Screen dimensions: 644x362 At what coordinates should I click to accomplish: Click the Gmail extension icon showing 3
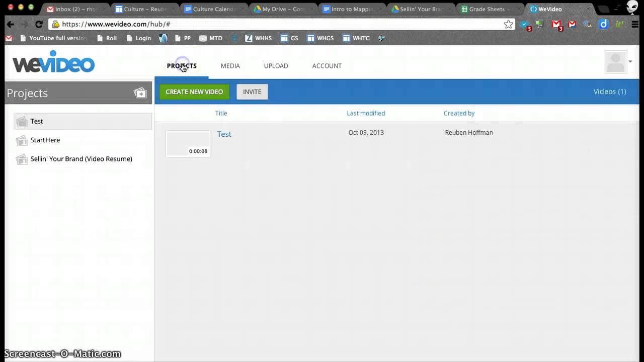pyautogui.click(x=556, y=25)
